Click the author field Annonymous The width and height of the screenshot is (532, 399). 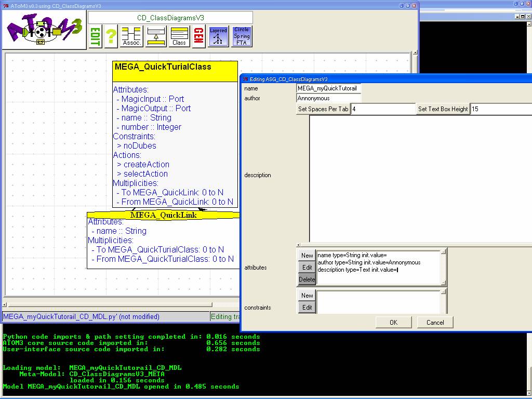(328, 98)
